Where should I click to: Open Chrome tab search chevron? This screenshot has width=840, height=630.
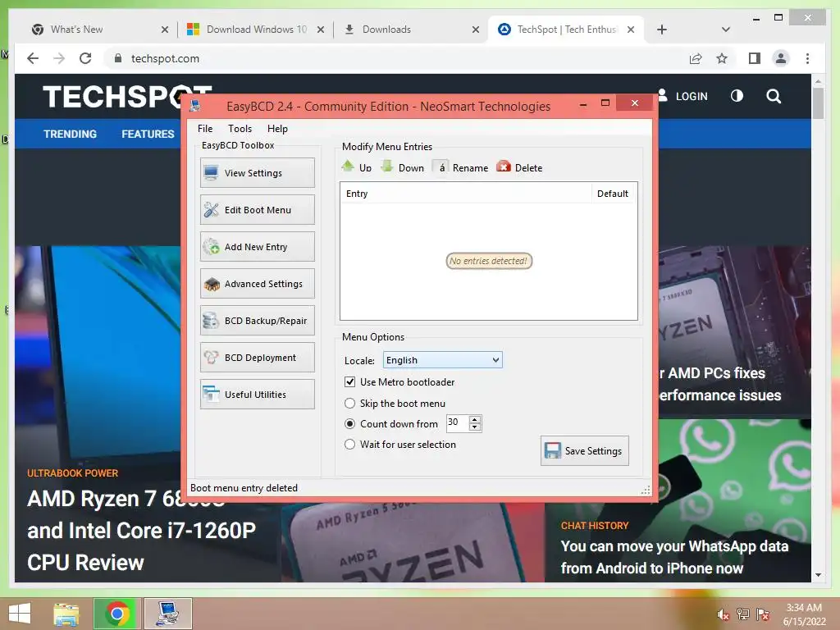point(726,30)
